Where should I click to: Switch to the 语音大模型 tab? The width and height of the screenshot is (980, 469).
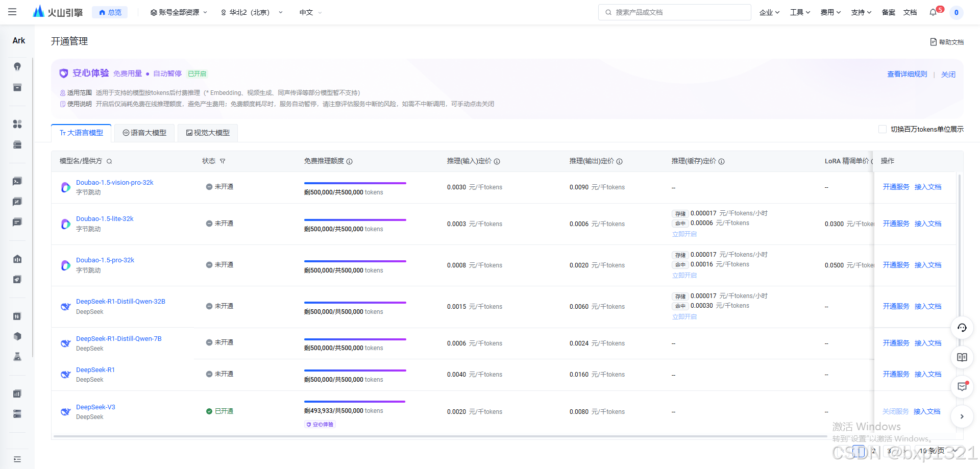[x=144, y=133]
